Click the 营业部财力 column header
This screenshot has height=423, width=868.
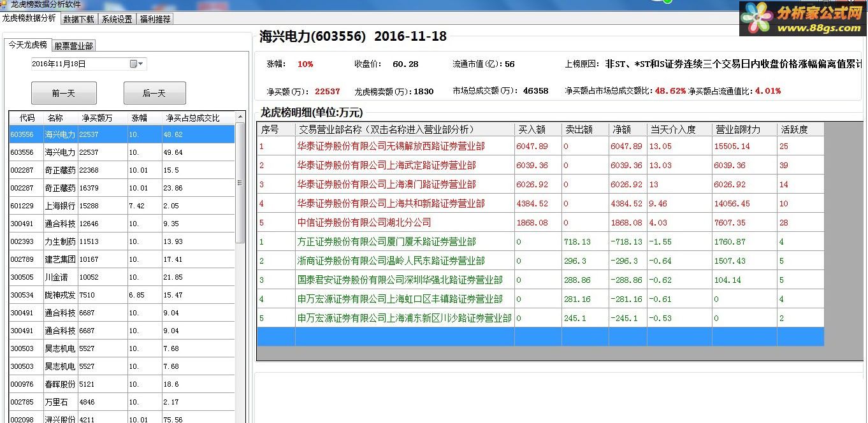pos(744,129)
